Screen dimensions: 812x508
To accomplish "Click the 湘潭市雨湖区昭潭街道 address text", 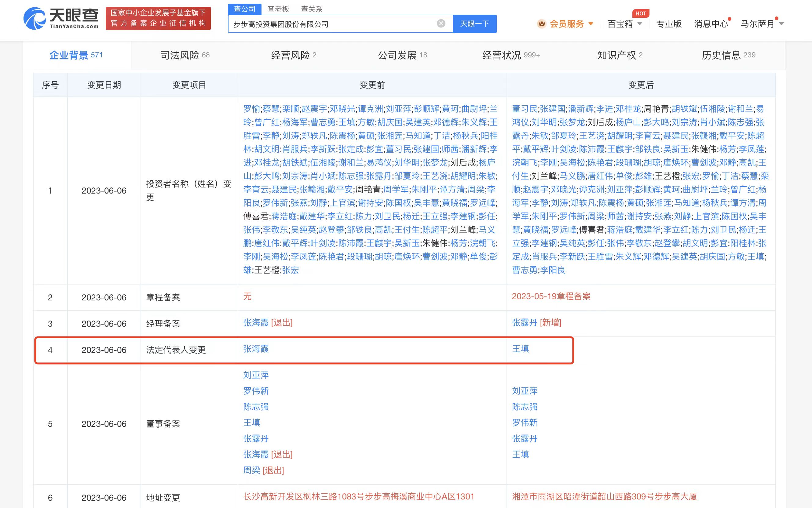I will pyautogui.click(x=605, y=497).
